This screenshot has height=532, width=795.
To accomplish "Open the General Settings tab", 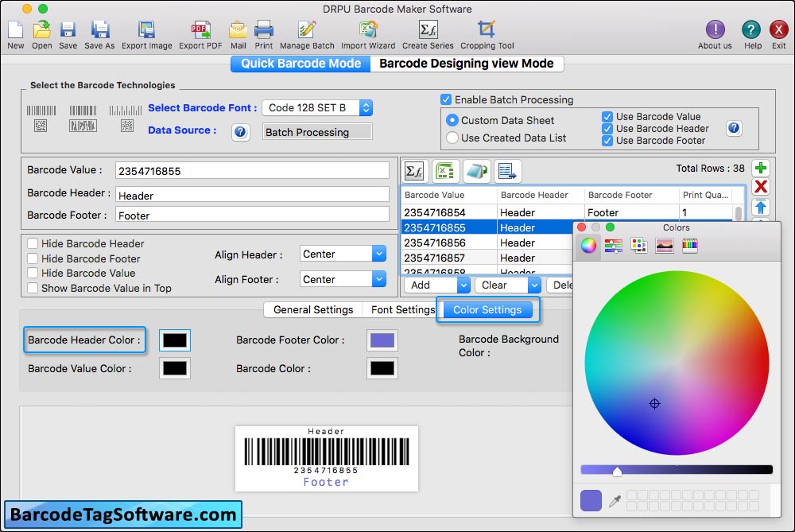I will coord(312,310).
